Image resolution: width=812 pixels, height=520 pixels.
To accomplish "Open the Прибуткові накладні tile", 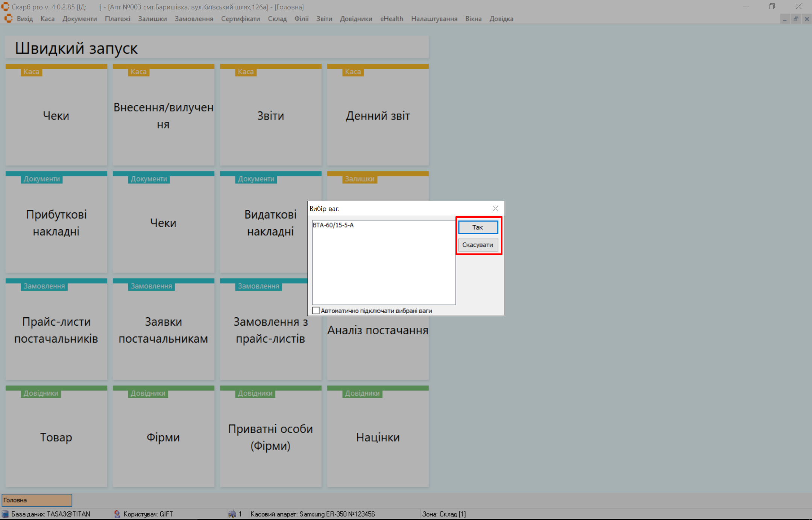I will tap(56, 222).
